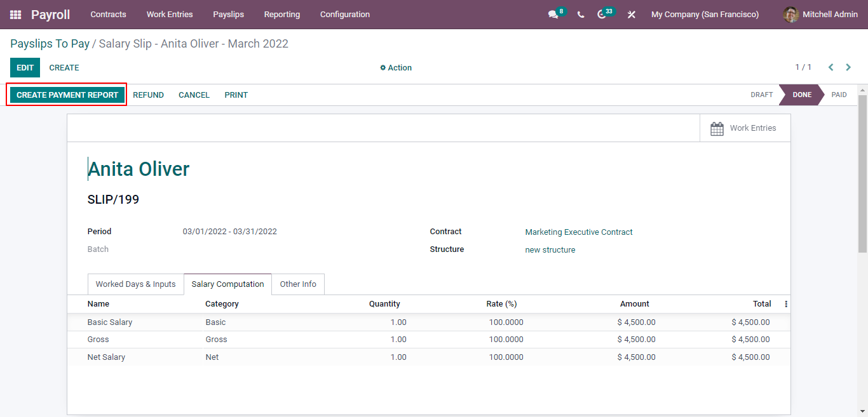The image size is (868, 417).
Task: Click the Basic category cell
Action: click(215, 322)
